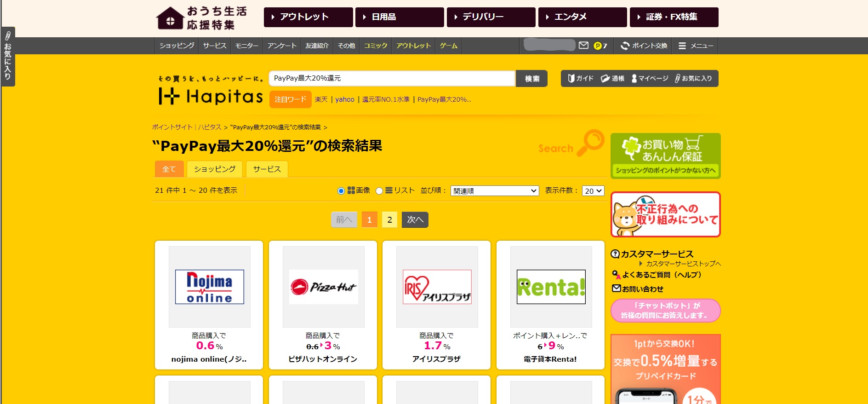Image resolution: width=868 pixels, height=404 pixels.
Task: Open お問い合わせ contact link
Action: click(x=638, y=289)
